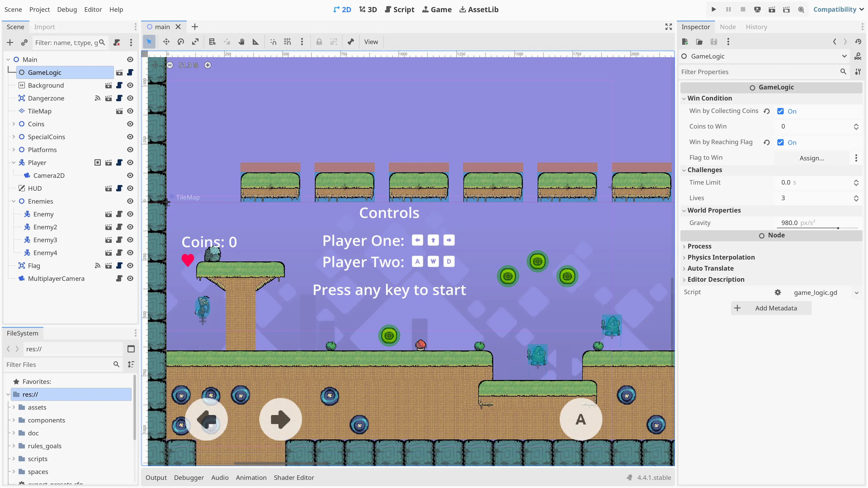Expand the Coins node in the scene tree
The width and height of the screenshot is (868, 488).
(14, 124)
